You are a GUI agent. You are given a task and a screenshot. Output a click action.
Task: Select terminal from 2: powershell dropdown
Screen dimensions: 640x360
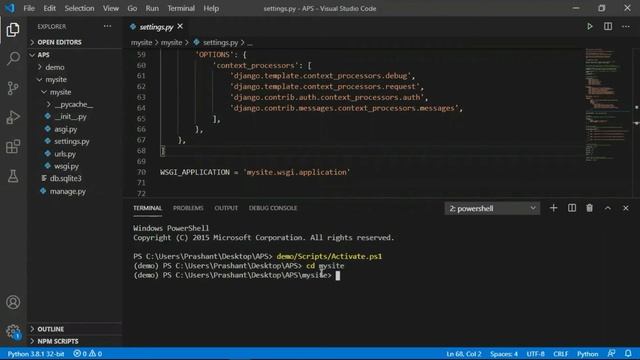(x=492, y=209)
